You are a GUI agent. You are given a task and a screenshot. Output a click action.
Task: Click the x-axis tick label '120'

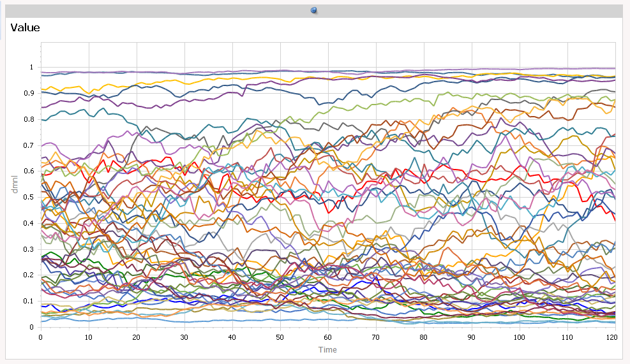point(612,337)
